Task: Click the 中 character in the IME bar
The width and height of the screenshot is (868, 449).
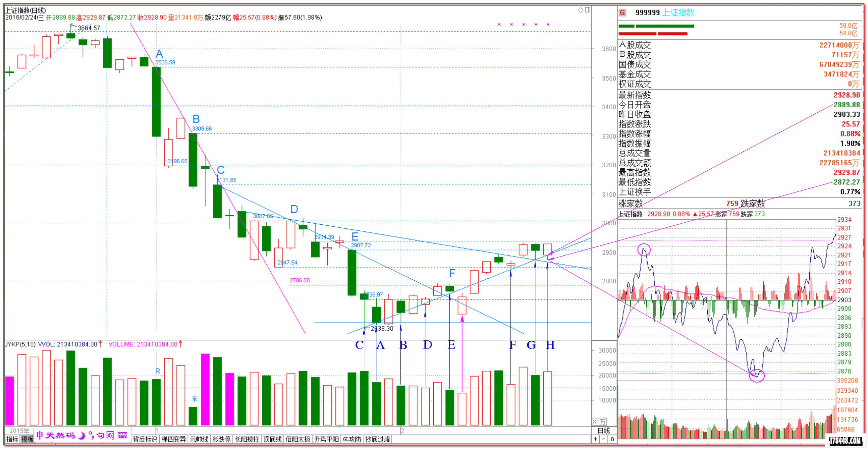Action: [40, 435]
